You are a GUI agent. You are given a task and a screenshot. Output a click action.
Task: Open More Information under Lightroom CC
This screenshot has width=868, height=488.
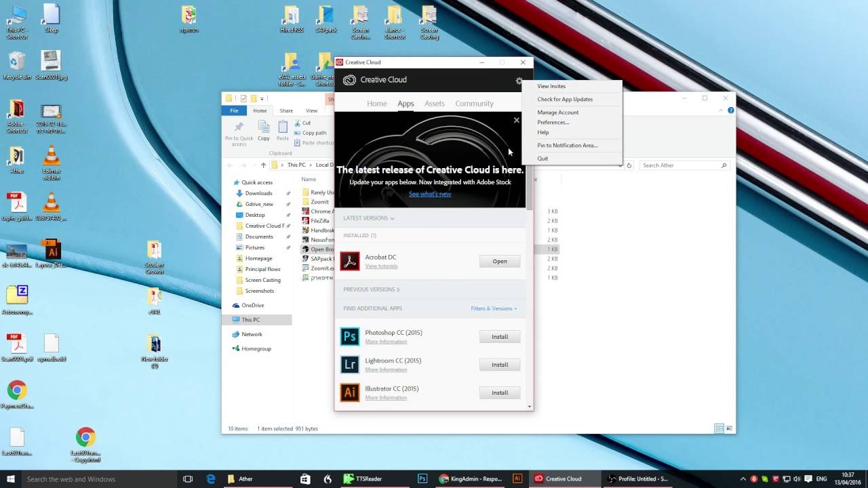point(386,369)
